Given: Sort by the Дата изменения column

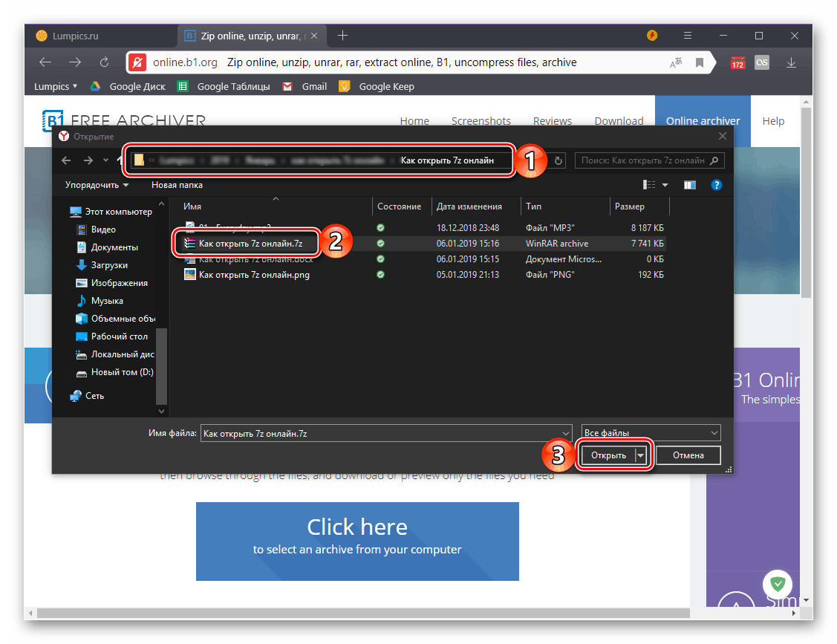Looking at the screenshot, I should pyautogui.click(x=469, y=206).
